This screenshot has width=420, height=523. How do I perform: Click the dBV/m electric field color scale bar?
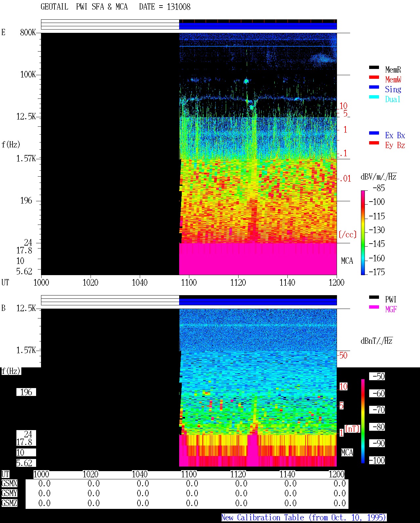(363, 233)
